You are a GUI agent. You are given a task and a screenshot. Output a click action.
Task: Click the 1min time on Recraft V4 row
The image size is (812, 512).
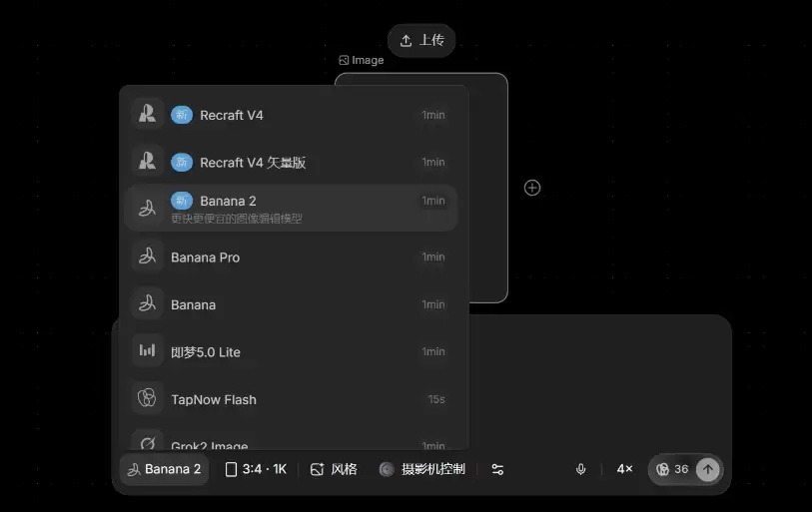(432, 115)
